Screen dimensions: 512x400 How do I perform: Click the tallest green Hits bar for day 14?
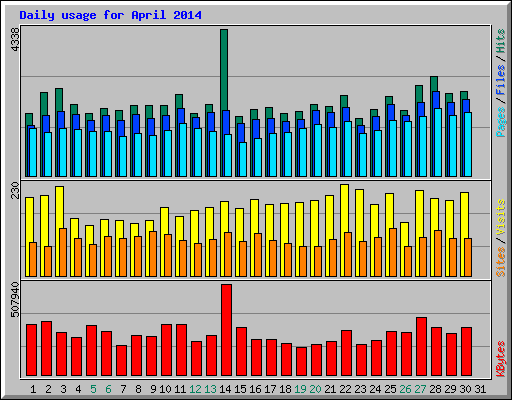[x=224, y=70]
